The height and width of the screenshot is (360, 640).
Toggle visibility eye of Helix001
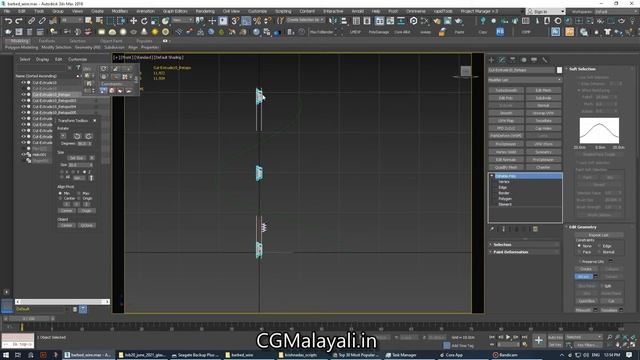click(23, 155)
